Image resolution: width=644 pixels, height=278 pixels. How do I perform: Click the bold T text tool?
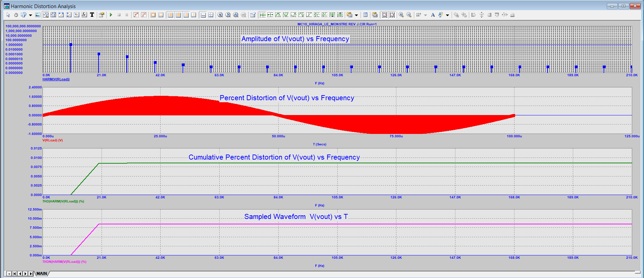click(92, 15)
